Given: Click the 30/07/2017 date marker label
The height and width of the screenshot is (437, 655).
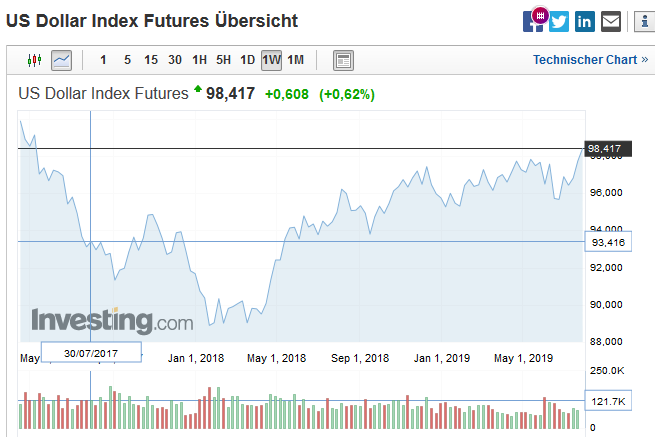Looking at the screenshot, I should click(x=92, y=352).
